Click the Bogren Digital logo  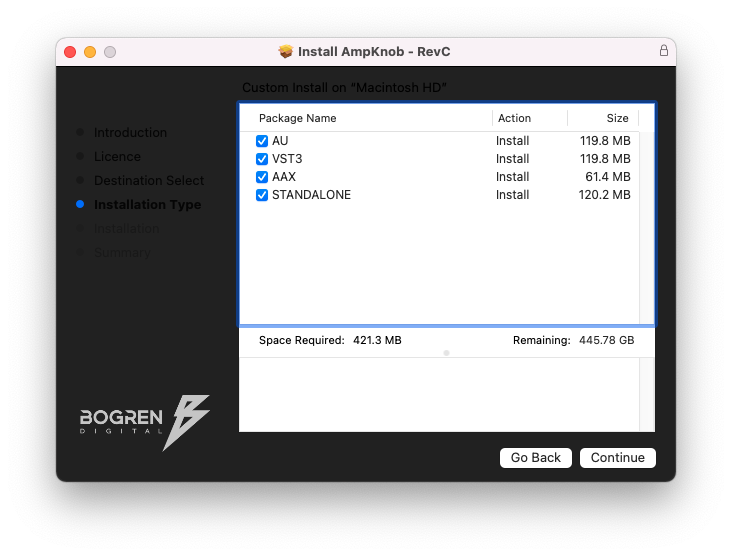pos(145,422)
